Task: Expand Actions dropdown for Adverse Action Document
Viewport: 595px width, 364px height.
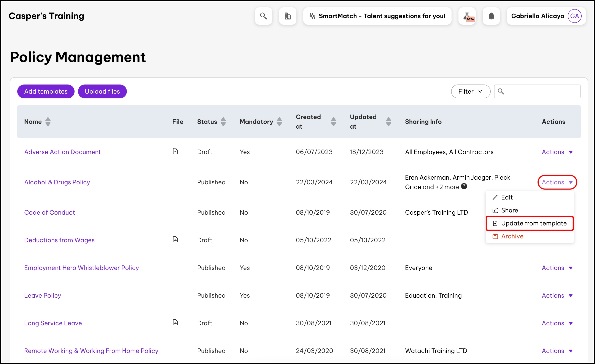Action: [x=557, y=152]
